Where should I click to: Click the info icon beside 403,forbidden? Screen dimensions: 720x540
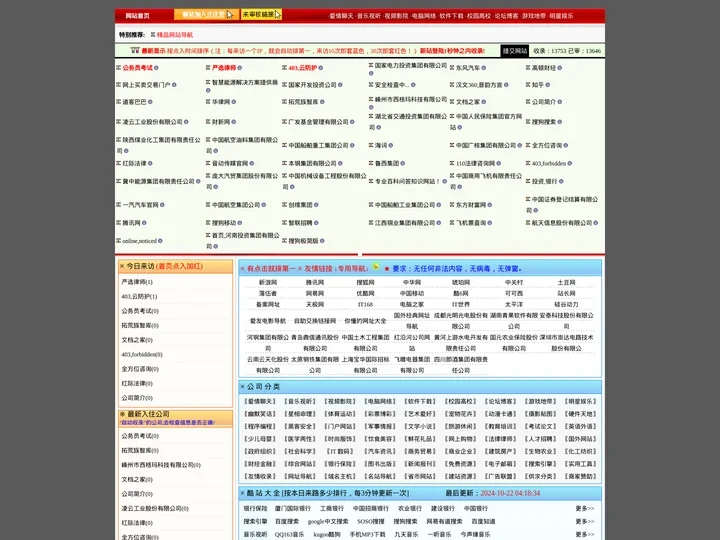tap(569, 163)
